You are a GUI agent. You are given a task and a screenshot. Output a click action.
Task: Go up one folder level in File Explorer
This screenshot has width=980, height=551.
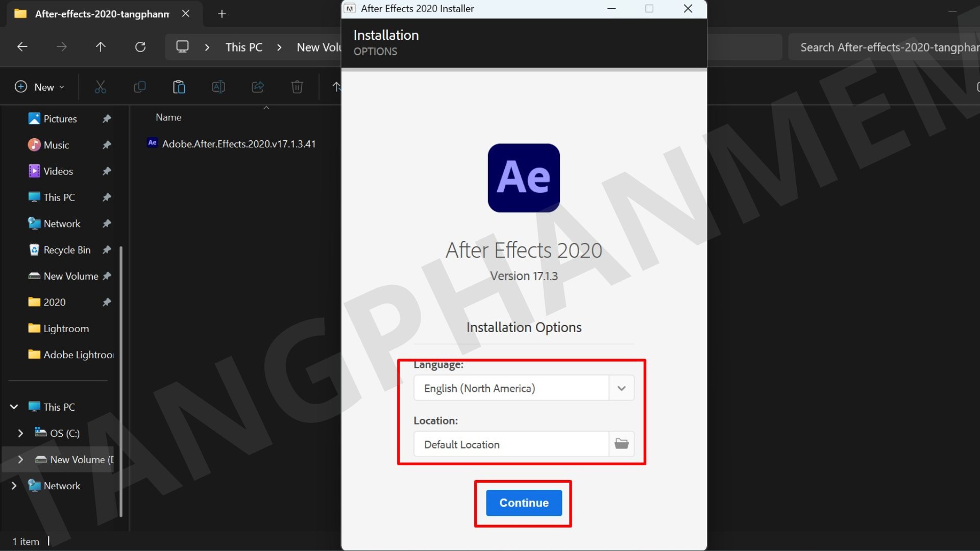click(101, 47)
